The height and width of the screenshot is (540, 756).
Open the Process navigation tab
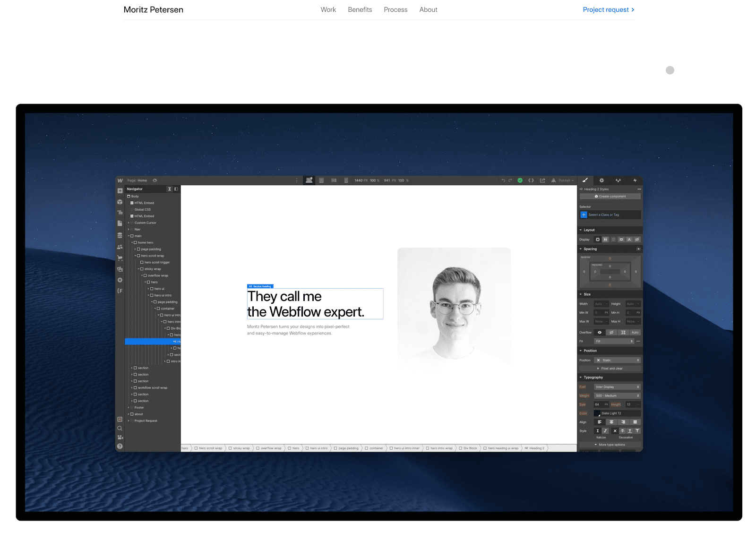pyautogui.click(x=395, y=9)
